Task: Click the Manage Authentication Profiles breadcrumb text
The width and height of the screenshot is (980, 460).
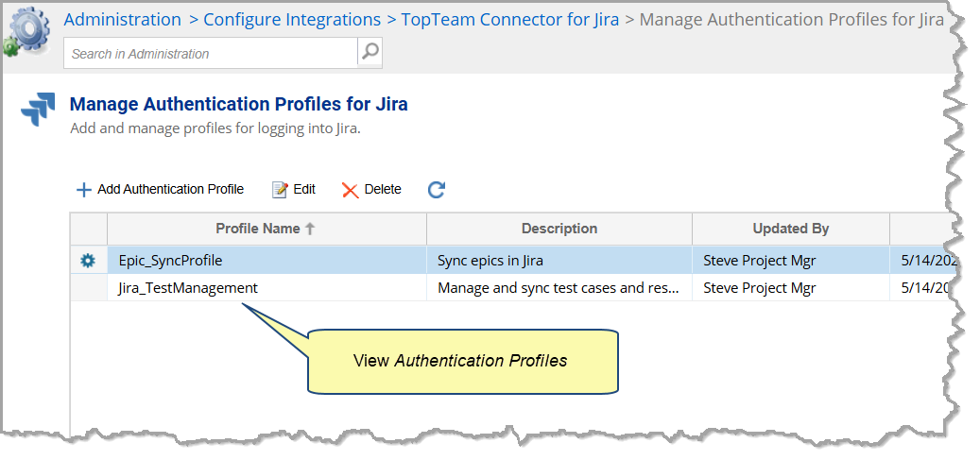Action: click(x=791, y=20)
